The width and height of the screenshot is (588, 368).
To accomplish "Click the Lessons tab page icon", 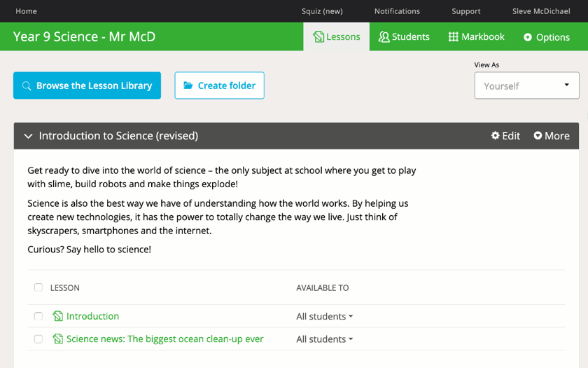I will [318, 36].
